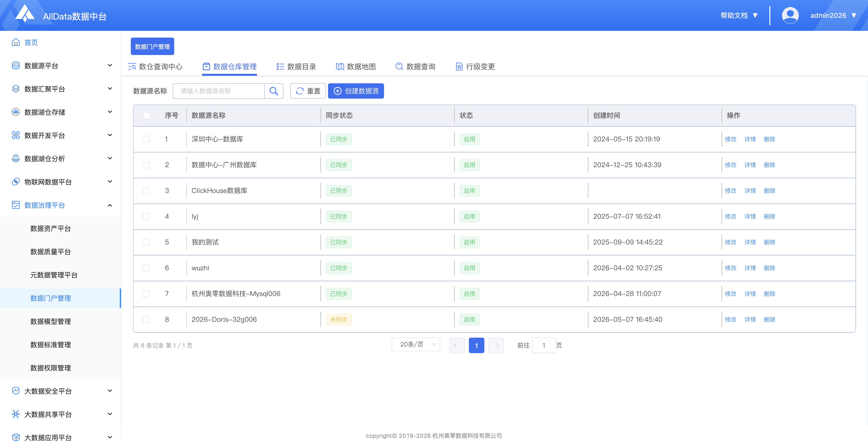The width and height of the screenshot is (868, 444).
Task: Expand the 数据开发平台 menu chevron
Action: pos(110,135)
